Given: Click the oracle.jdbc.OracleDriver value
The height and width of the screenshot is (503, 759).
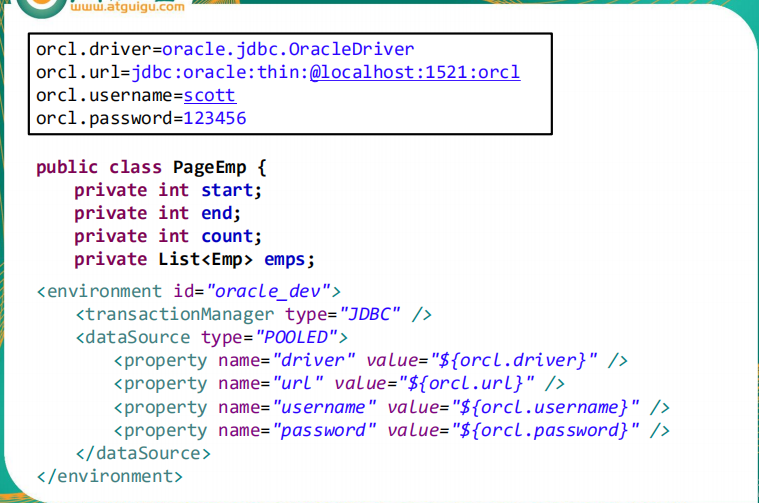Looking at the screenshot, I should click(288, 49).
